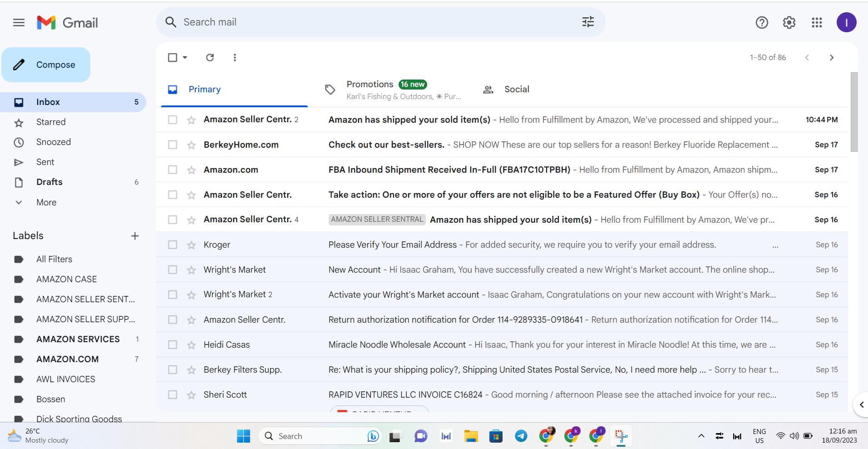Image resolution: width=868 pixels, height=449 pixels.
Task: Go to newer emails page arrow
Action: coord(807,57)
